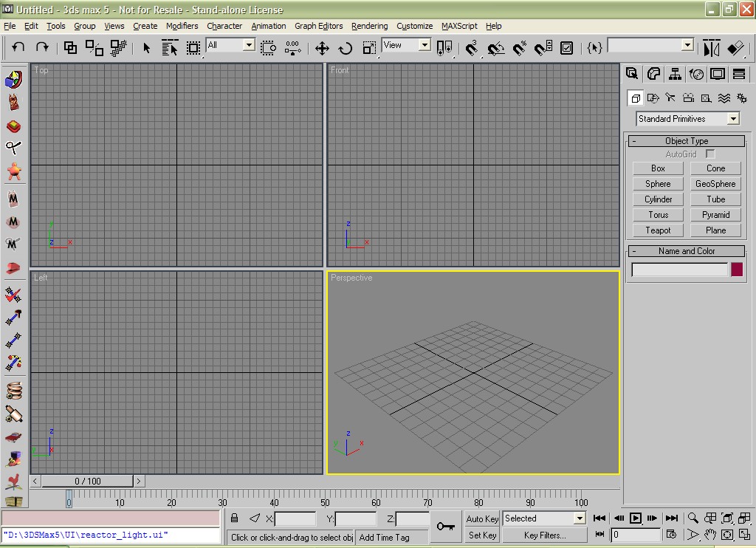756x548 pixels.
Task: Open the Hierarchy command panel tab
Action: click(x=675, y=74)
